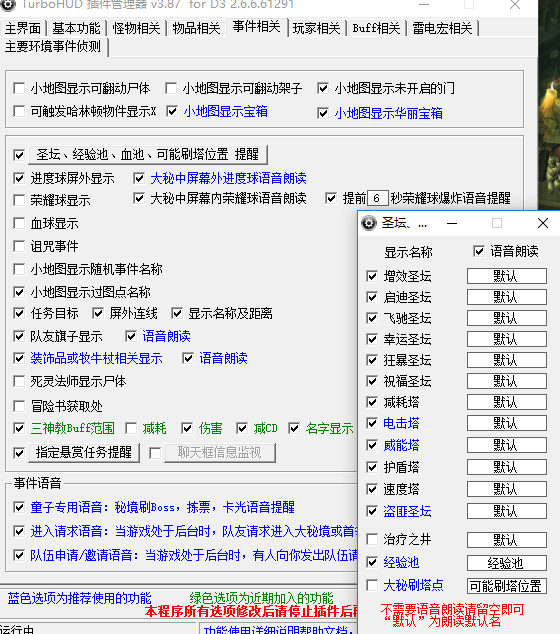The height and width of the screenshot is (634, 560).
Task: Open the 主要环境事件侦测 sub-tab
Action: 53,46
